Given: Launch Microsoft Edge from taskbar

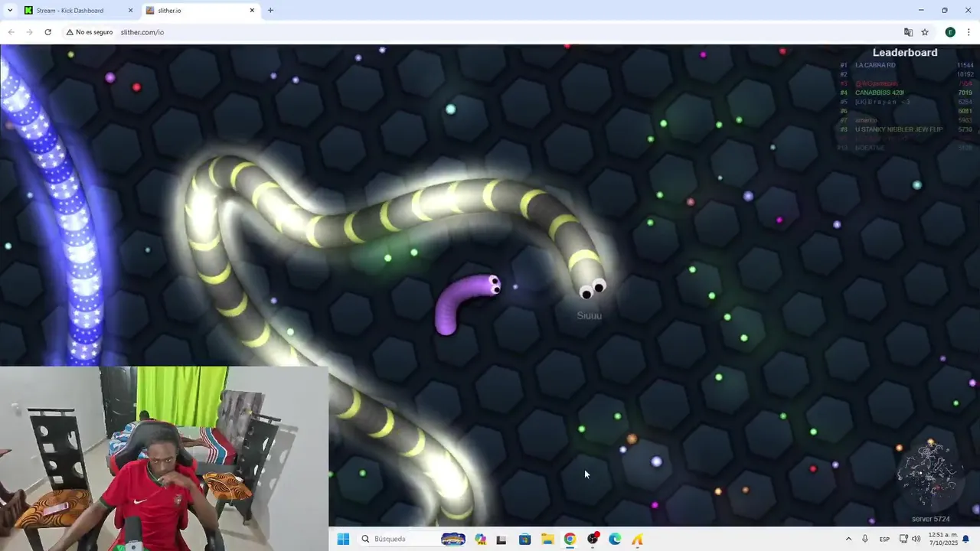Looking at the screenshot, I should click(x=615, y=539).
